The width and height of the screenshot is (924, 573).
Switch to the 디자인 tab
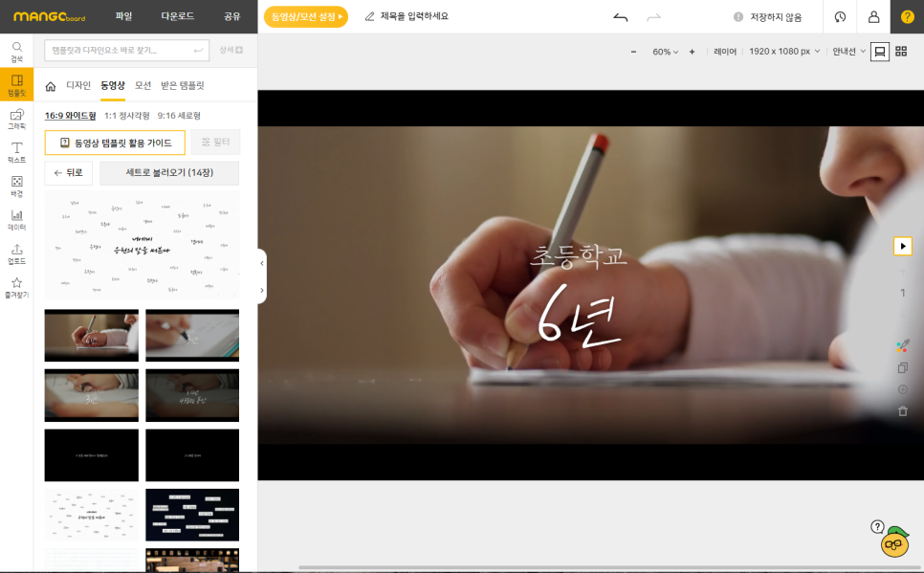pyautogui.click(x=78, y=85)
